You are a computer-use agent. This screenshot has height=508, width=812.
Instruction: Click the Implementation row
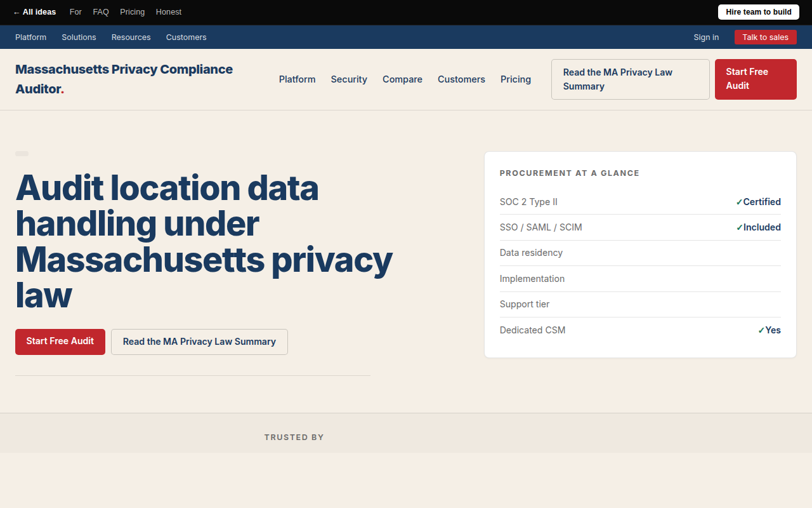(x=640, y=279)
